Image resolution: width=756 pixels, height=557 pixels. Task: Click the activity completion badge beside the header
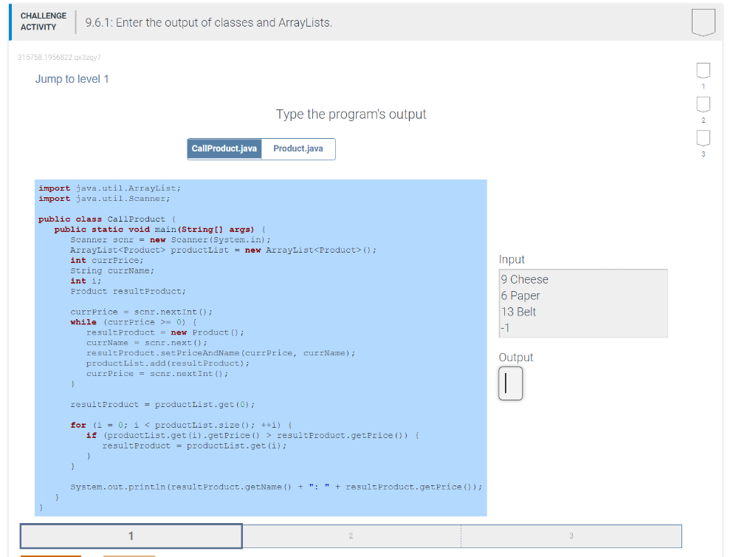coord(703,22)
